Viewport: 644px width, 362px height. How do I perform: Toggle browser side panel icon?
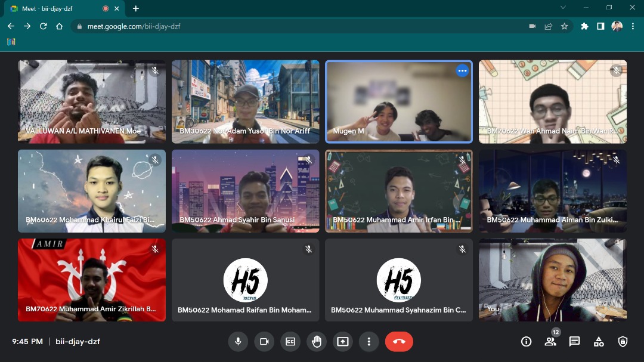coord(600,26)
